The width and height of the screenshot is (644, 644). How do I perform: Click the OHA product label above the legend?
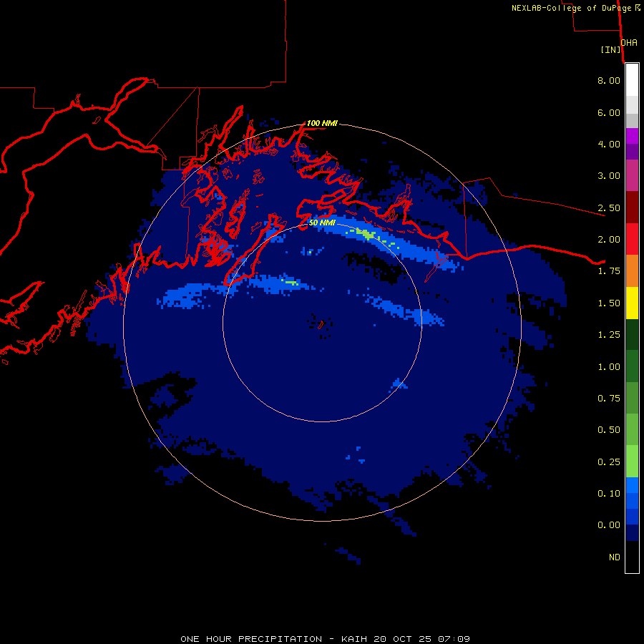click(629, 43)
